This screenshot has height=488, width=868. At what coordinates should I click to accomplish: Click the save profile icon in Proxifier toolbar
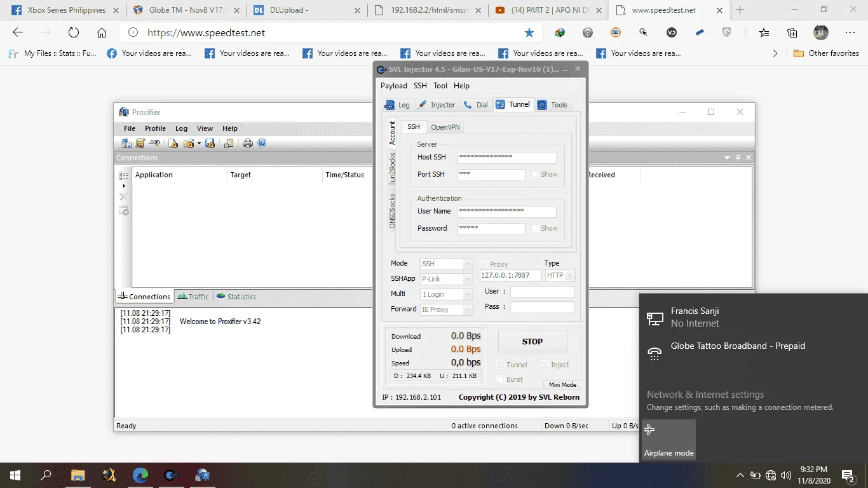[x=210, y=144]
